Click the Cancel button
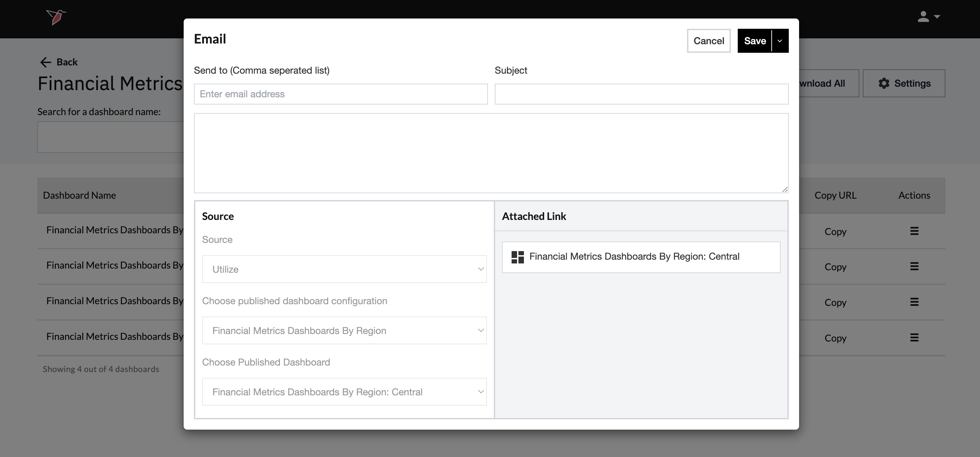 [708, 41]
